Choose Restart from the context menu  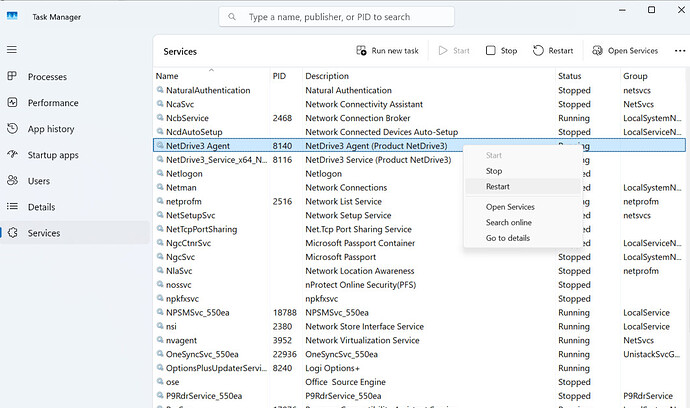tap(498, 187)
